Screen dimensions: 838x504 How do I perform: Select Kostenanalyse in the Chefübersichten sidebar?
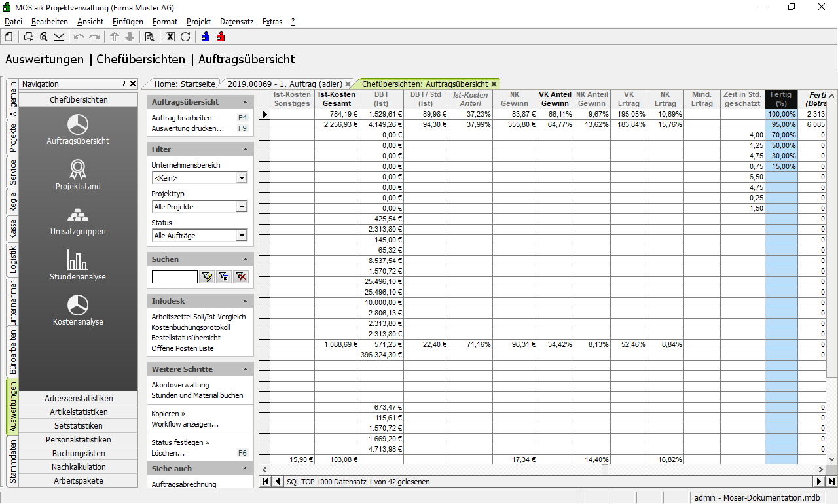tap(78, 310)
